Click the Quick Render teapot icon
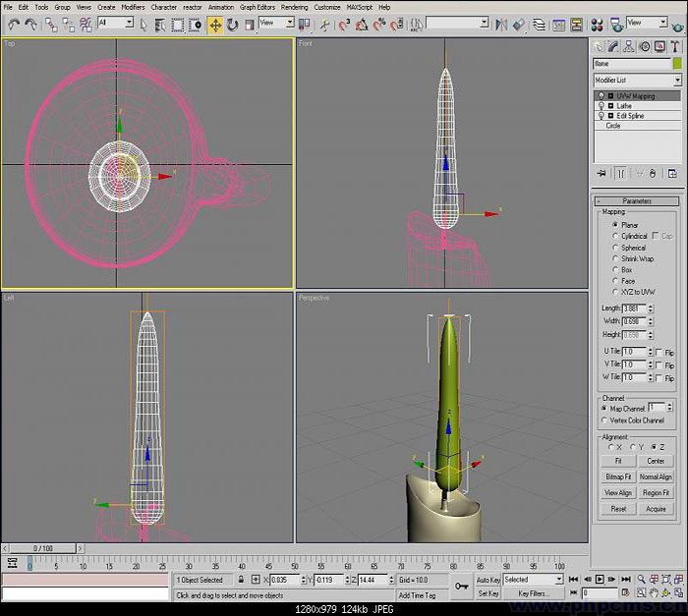This screenshot has width=688, height=616. click(x=677, y=26)
